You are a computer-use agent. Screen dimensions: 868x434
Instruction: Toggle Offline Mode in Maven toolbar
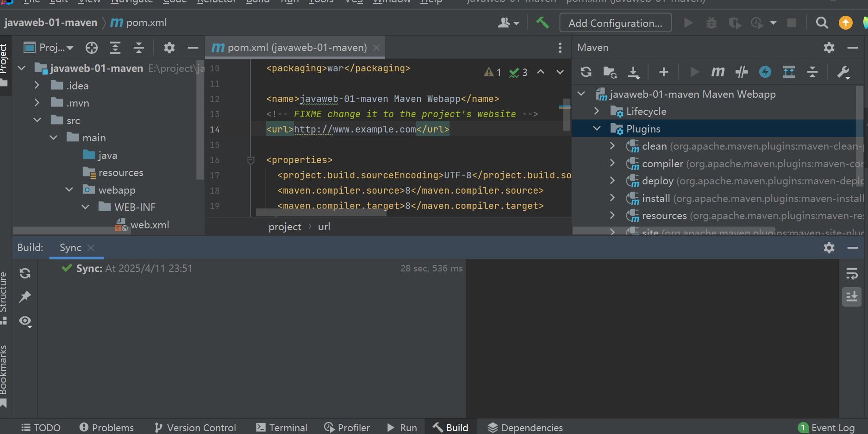click(x=741, y=72)
